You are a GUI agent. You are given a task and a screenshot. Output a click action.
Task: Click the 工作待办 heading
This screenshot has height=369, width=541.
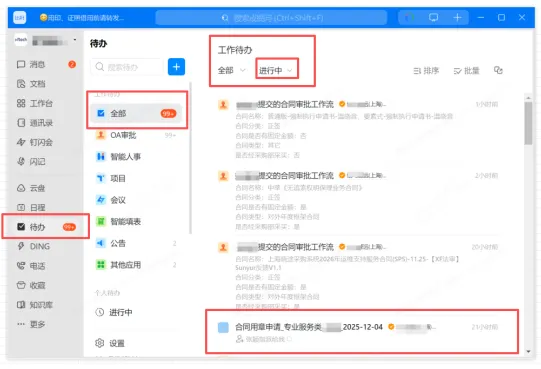coord(235,50)
